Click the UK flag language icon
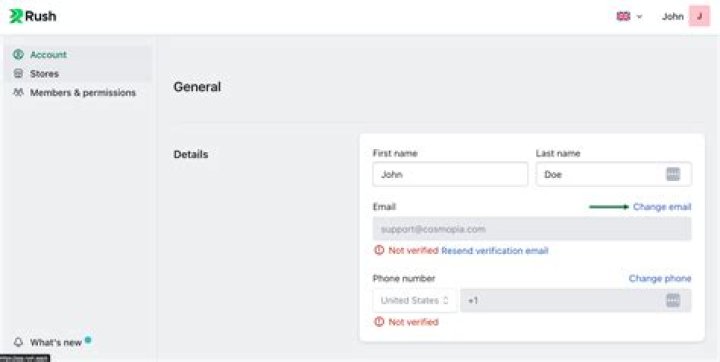This screenshot has width=720, height=362. click(x=623, y=17)
